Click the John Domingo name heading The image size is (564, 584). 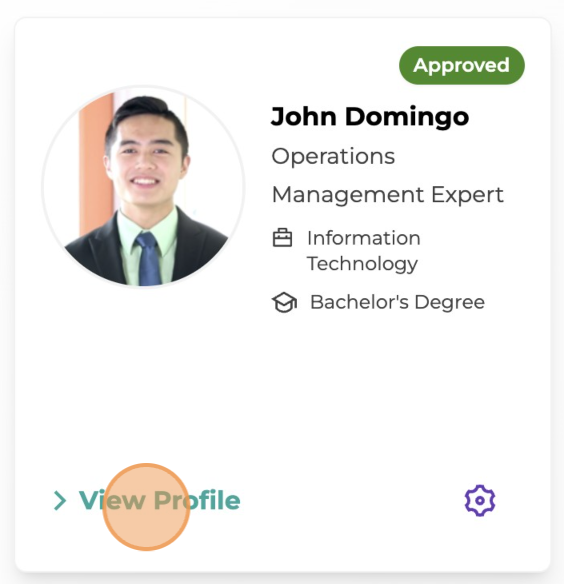[370, 117]
